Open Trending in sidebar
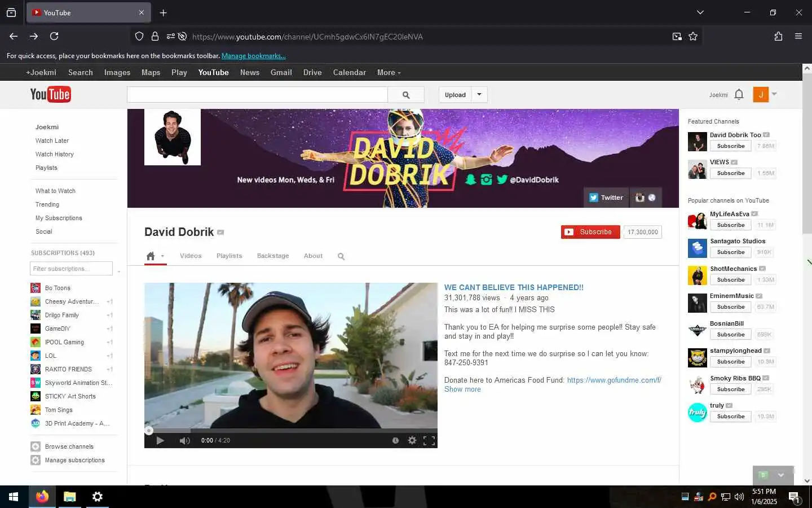Image resolution: width=812 pixels, height=508 pixels. tap(47, 204)
